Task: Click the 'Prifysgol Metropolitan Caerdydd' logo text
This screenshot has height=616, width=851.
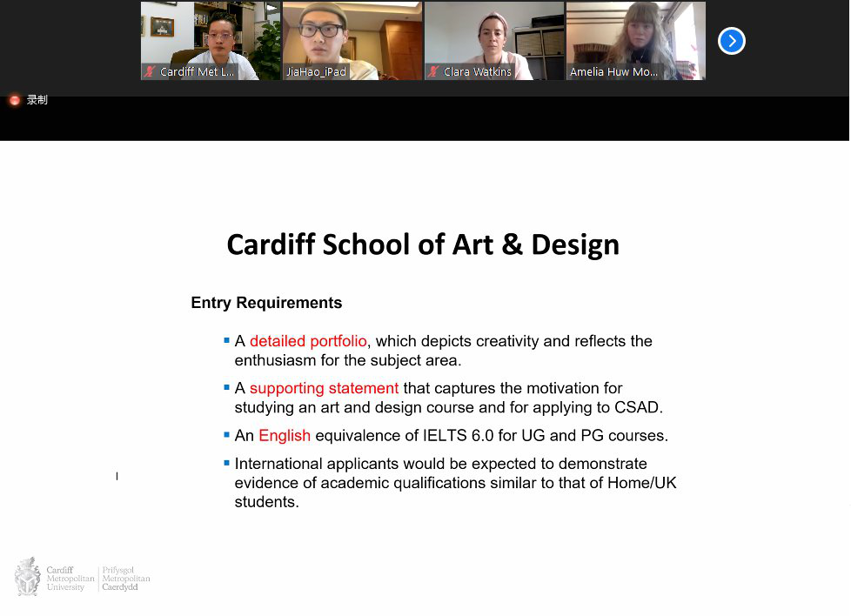Action: coord(126,579)
